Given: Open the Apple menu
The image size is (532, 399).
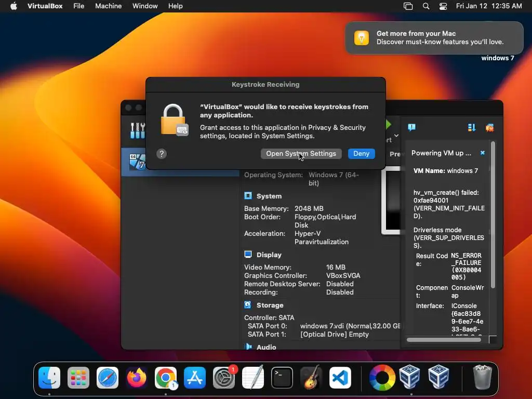Looking at the screenshot, I should pyautogui.click(x=14, y=6).
